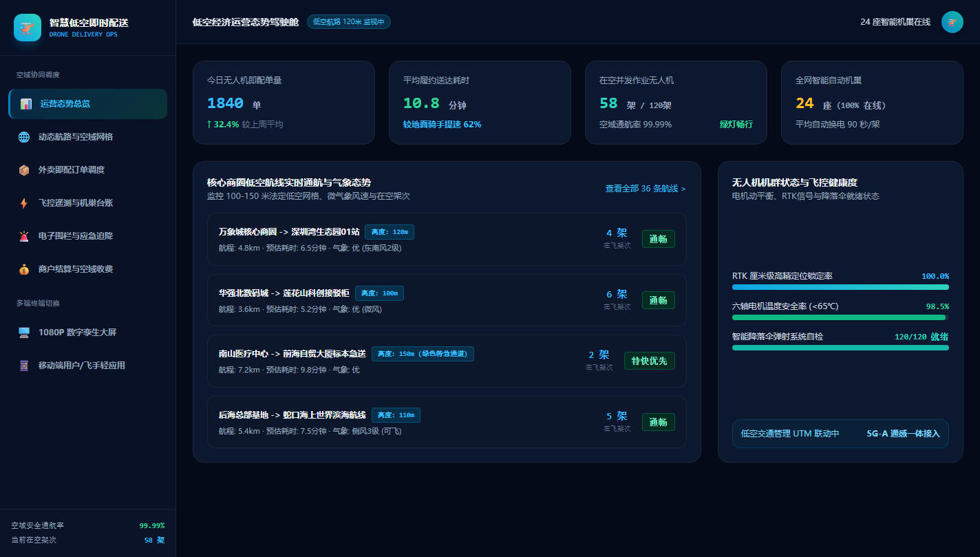Open the user avatar in top right

(952, 22)
